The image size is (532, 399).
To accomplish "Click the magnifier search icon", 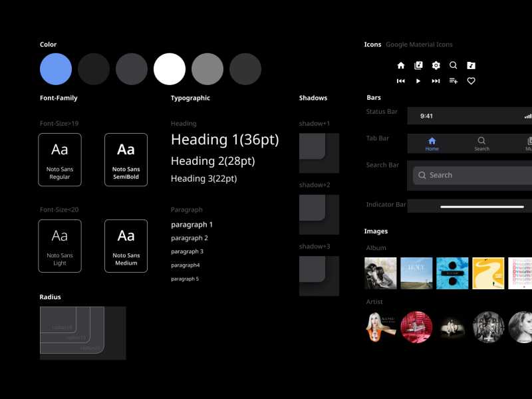I will 453,65.
